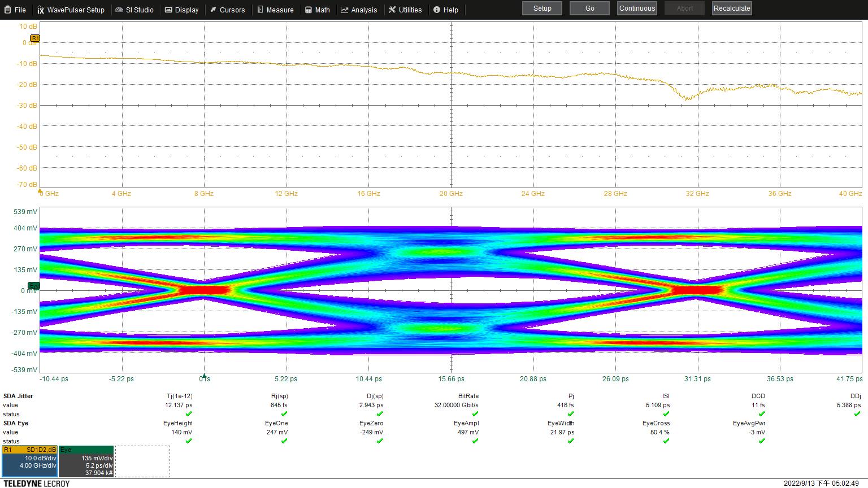Click the Recalculate button

pos(731,8)
